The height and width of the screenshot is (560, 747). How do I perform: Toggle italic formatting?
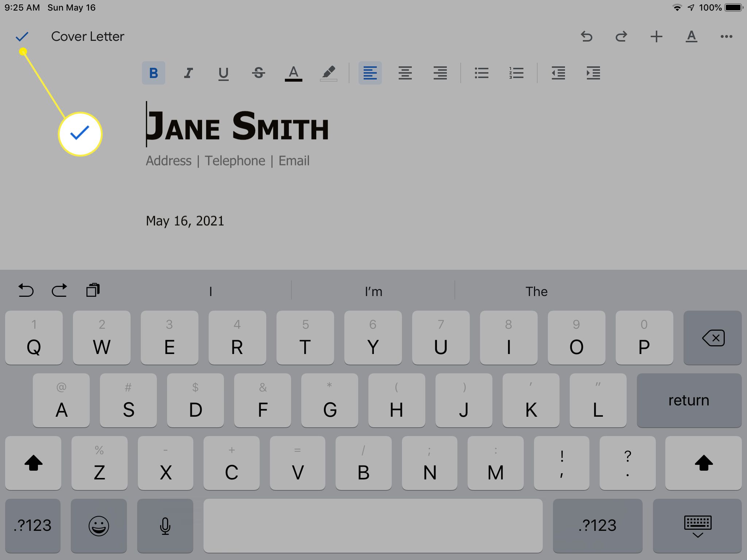click(x=188, y=73)
